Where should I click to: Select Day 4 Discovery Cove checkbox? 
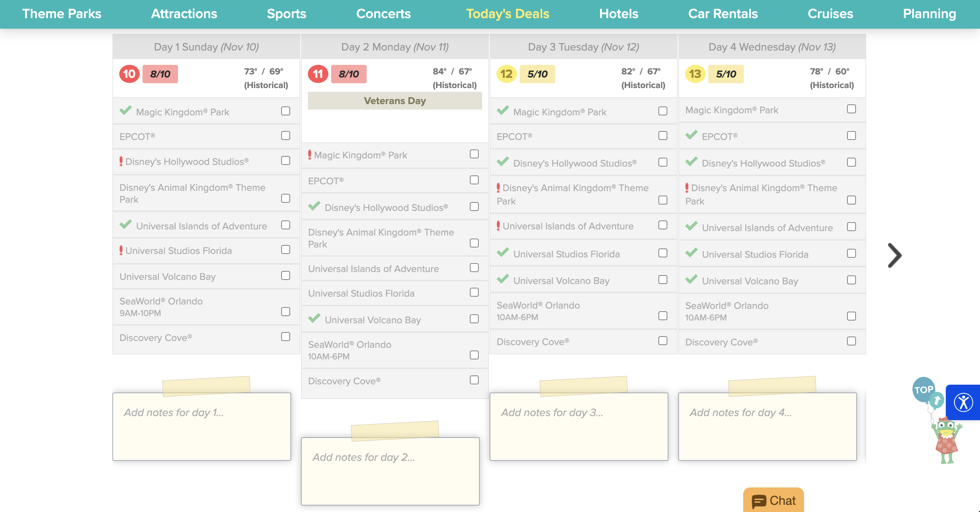point(852,341)
